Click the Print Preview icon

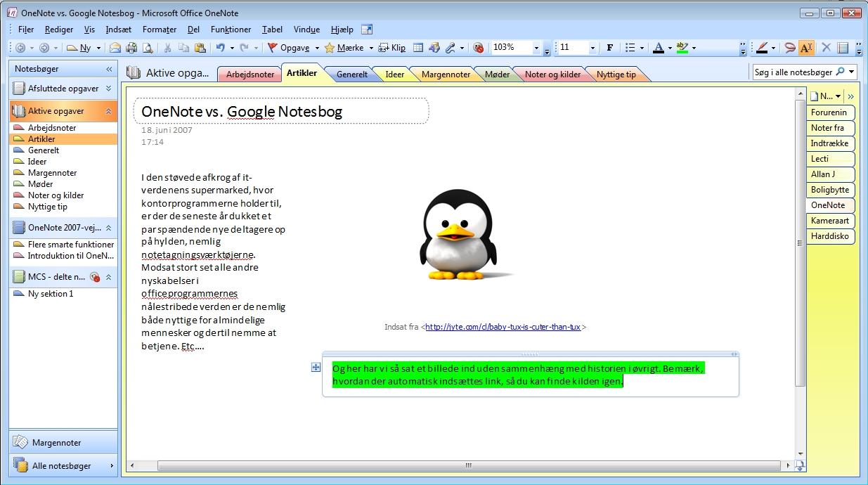click(x=148, y=48)
